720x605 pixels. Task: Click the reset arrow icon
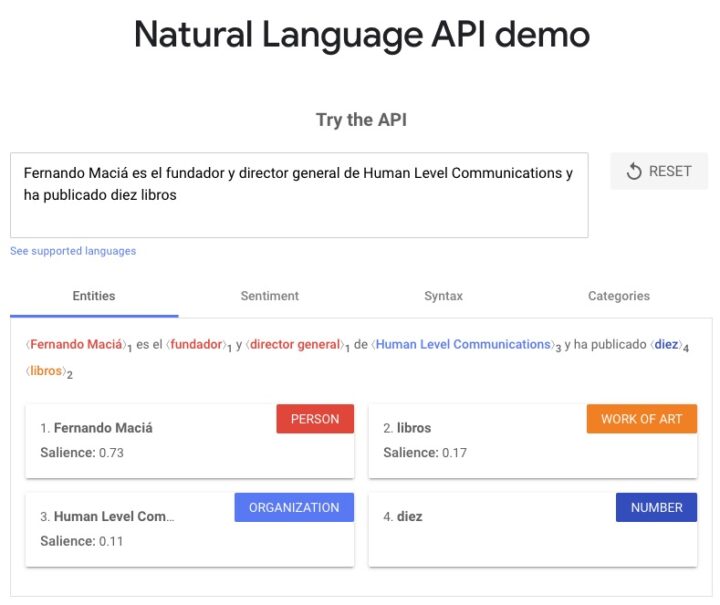coord(634,172)
